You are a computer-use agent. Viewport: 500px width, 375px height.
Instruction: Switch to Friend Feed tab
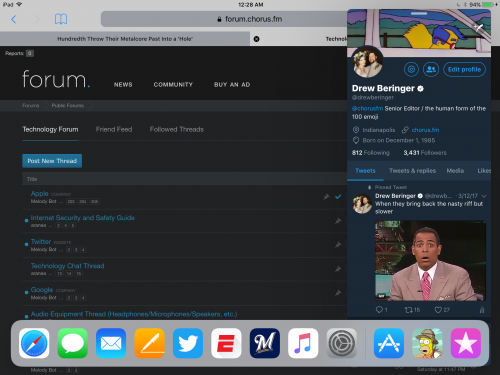[114, 129]
